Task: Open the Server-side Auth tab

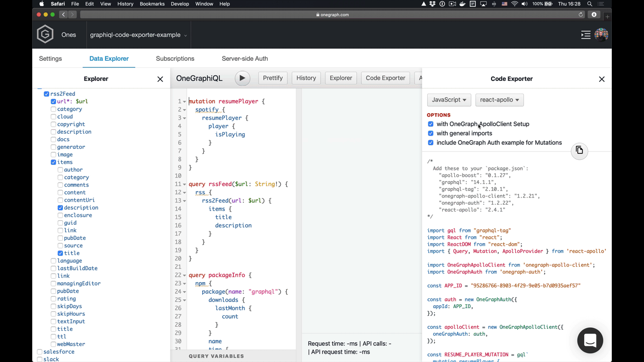Action: (x=245, y=58)
